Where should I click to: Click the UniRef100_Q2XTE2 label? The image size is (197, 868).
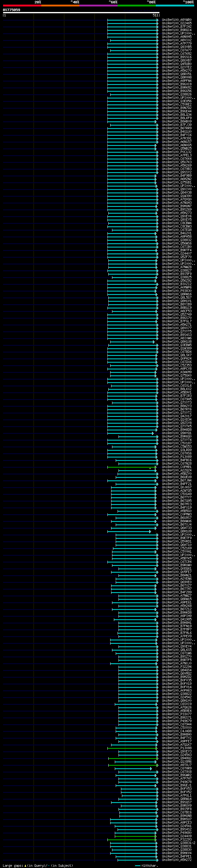[176, 67]
